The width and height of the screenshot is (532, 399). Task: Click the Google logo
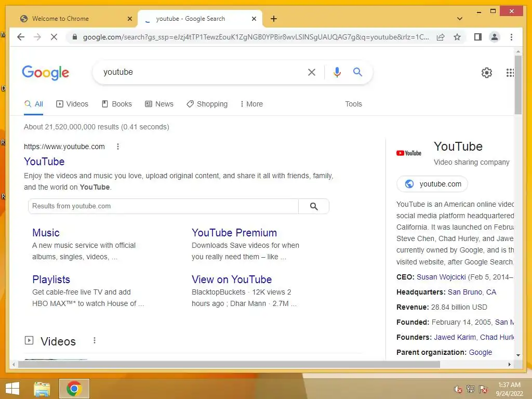tap(46, 72)
